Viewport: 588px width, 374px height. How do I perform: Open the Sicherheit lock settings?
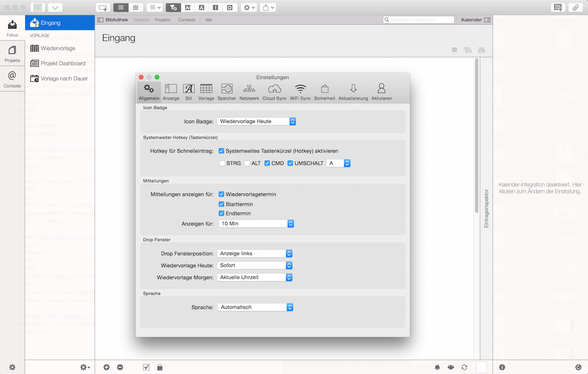click(x=325, y=92)
